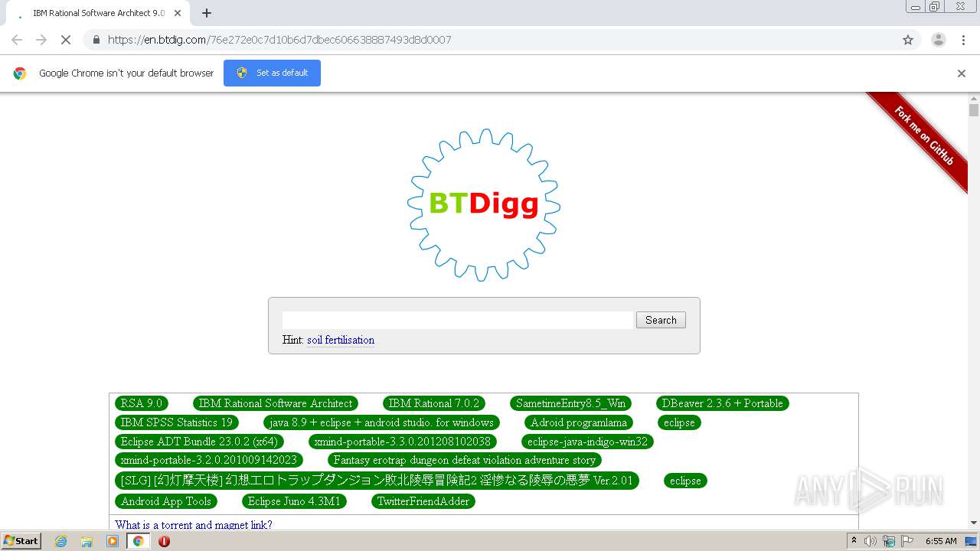Click the BTDigg gear logo

[484, 205]
